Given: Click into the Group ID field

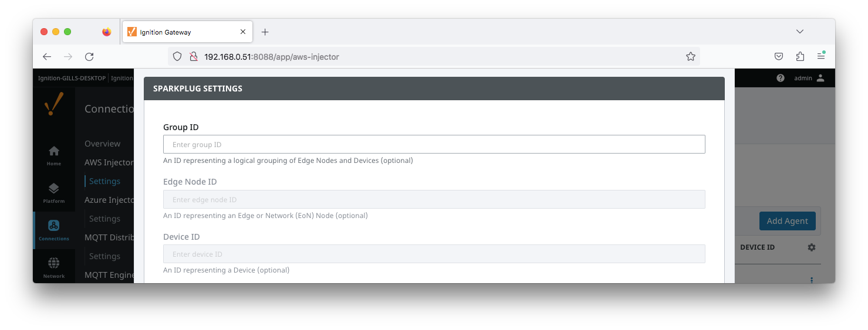Looking at the screenshot, I should [434, 145].
